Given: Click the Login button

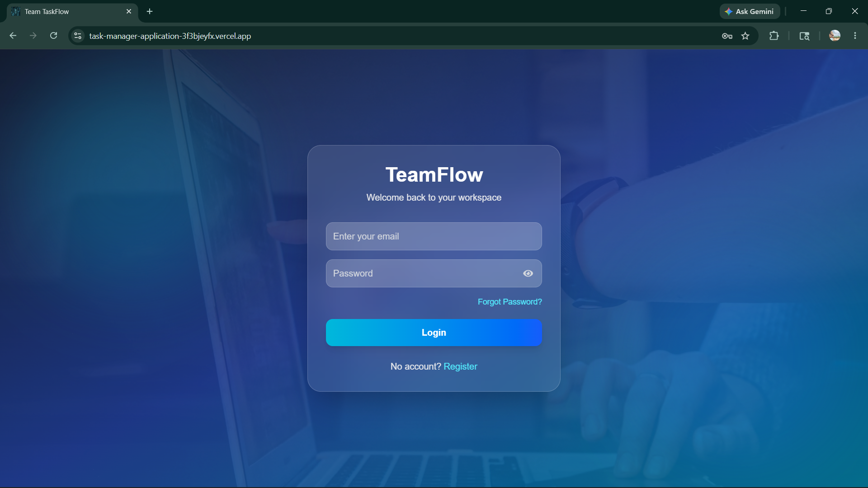Looking at the screenshot, I should pyautogui.click(x=434, y=333).
